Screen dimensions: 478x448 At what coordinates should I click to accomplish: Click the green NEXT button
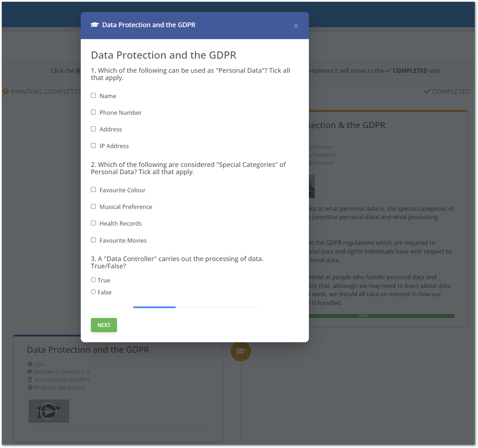coord(104,325)
